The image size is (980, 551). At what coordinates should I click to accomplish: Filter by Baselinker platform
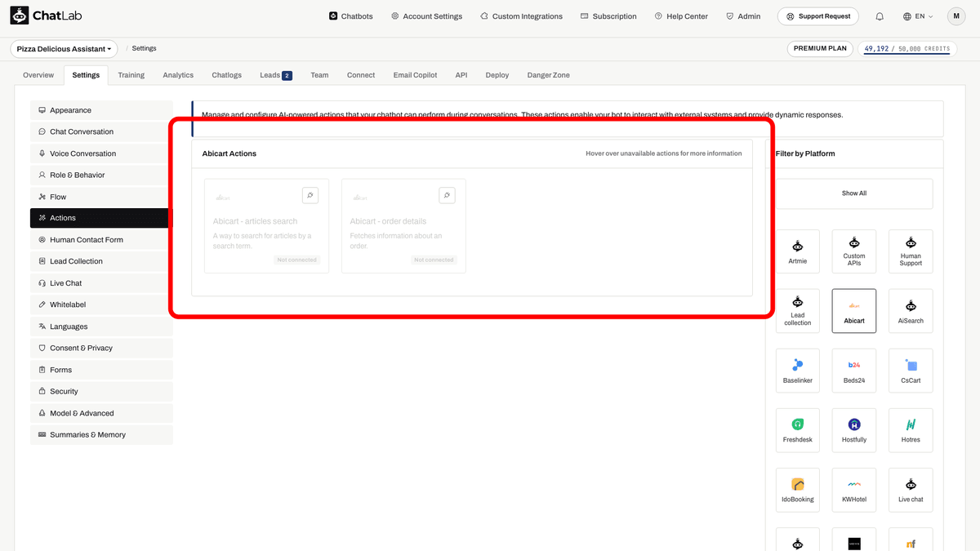click(798, 371)
